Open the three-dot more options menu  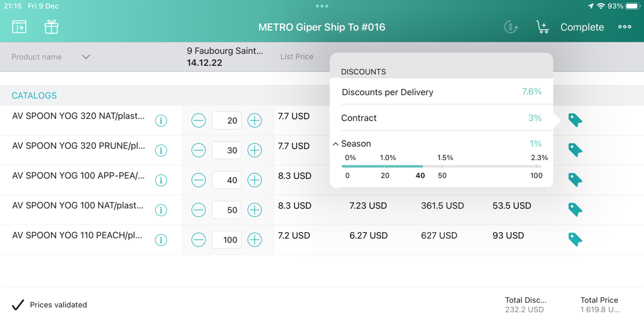tap(625, 27)
